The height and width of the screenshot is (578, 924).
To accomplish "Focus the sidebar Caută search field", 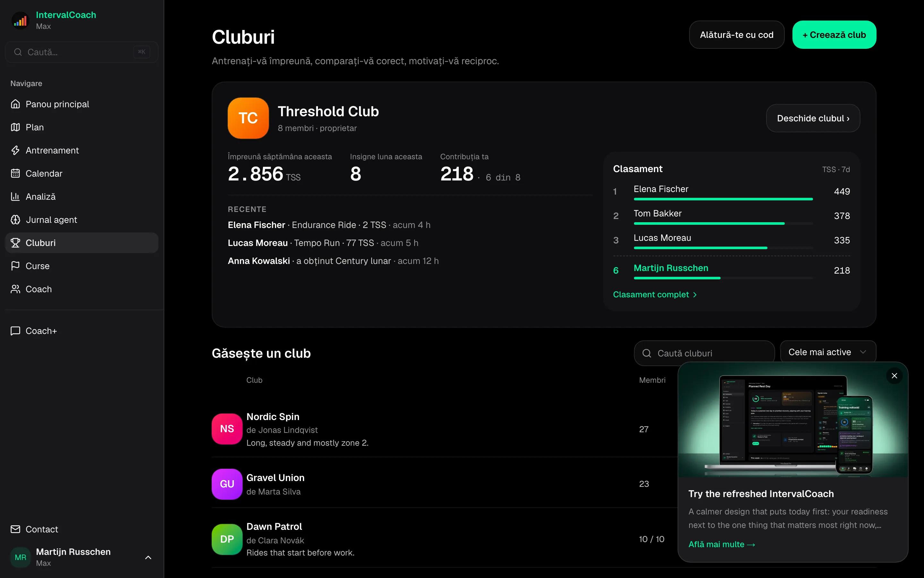I will pyautogui.click(x=82, y=52).
